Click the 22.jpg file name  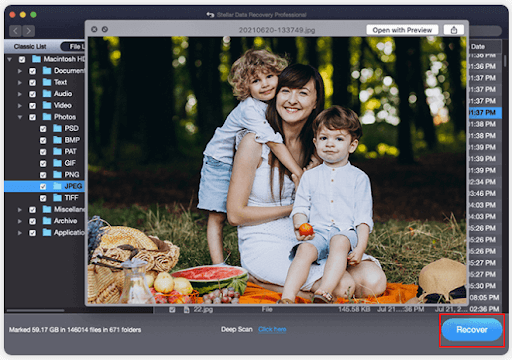203,310
